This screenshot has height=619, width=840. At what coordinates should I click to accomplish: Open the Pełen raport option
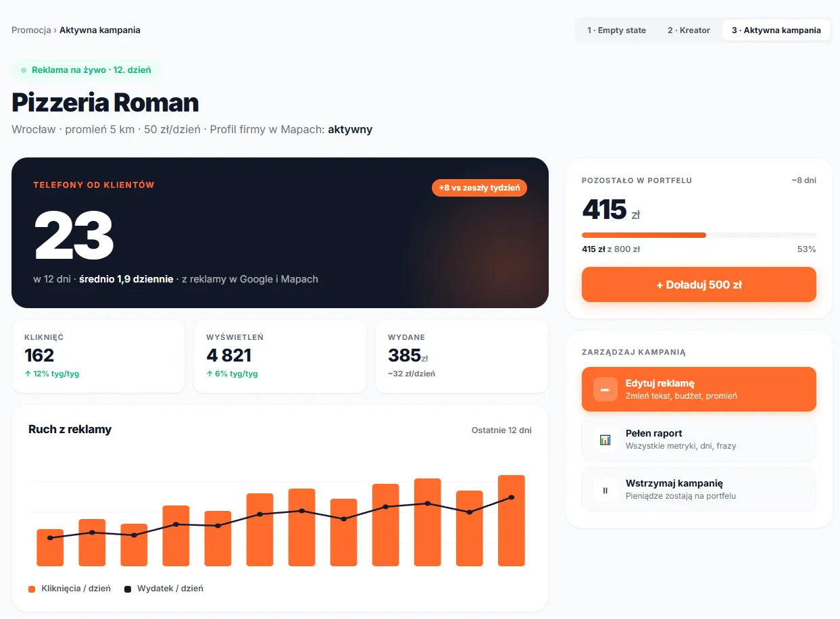699,439
